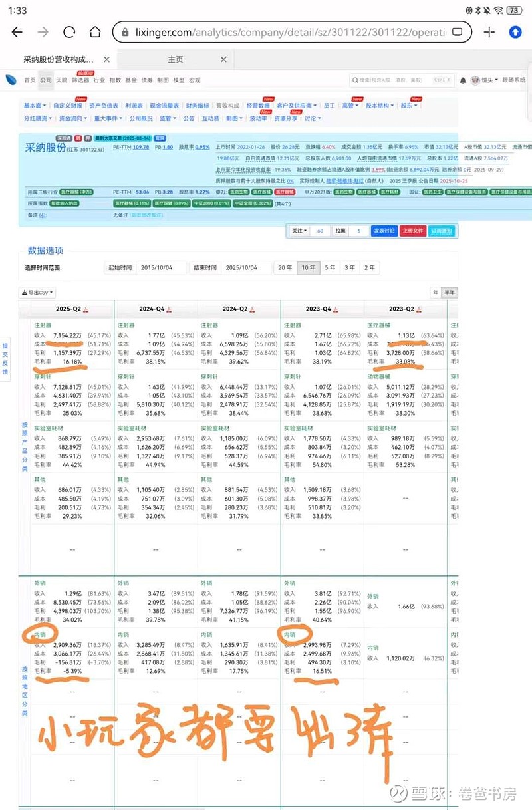The width and height of the screenshot is (532, 810).
Task: Click the 医疗器械(申万) industry tag
Action: (x=76, y=192)
